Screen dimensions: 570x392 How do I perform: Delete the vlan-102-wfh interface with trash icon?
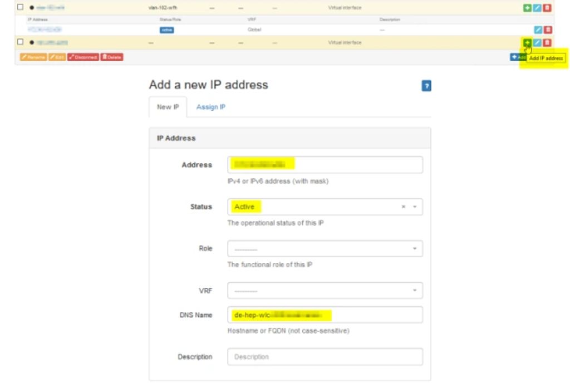pos(547,7)
